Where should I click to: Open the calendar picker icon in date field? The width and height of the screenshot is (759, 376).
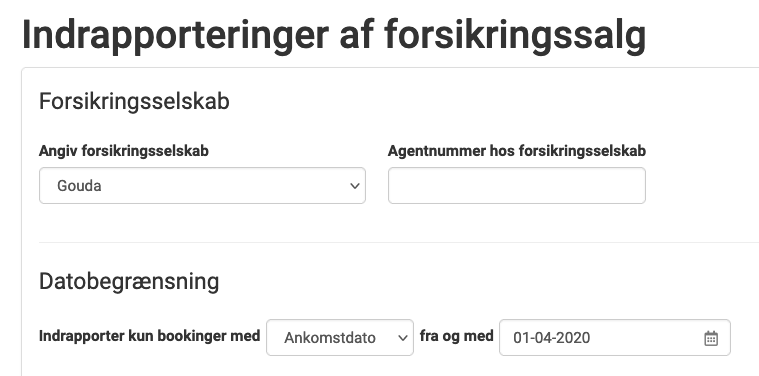(x=711, y=338)
